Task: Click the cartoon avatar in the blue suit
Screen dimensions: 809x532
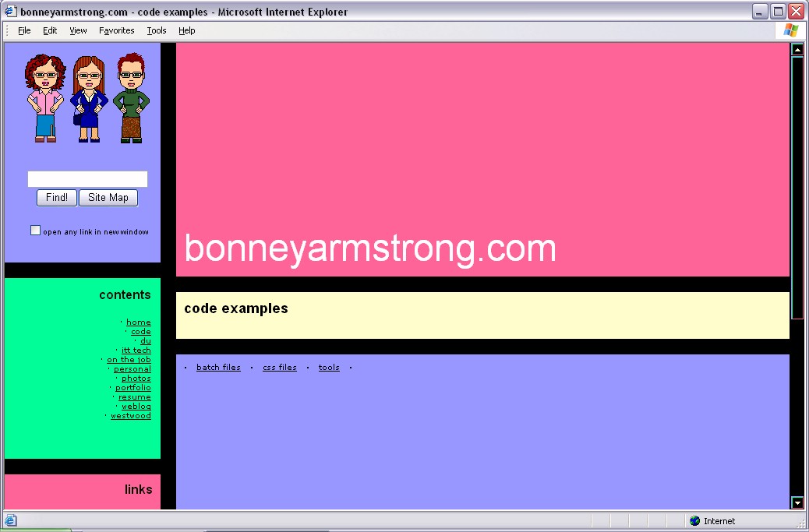Action: [89, 99]
